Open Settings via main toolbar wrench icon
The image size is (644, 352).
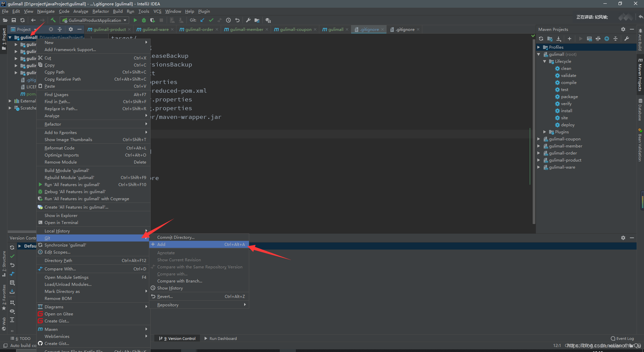click(248, 20)
